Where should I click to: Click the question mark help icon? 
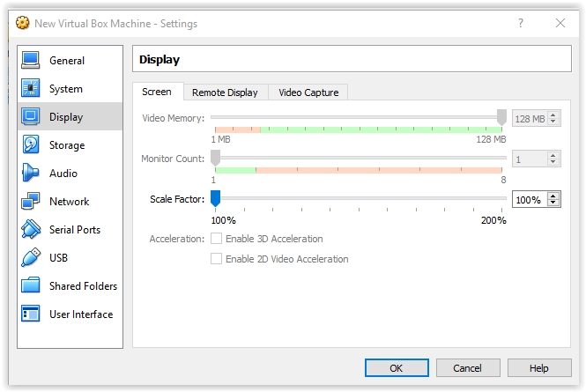tap(521, 23)
